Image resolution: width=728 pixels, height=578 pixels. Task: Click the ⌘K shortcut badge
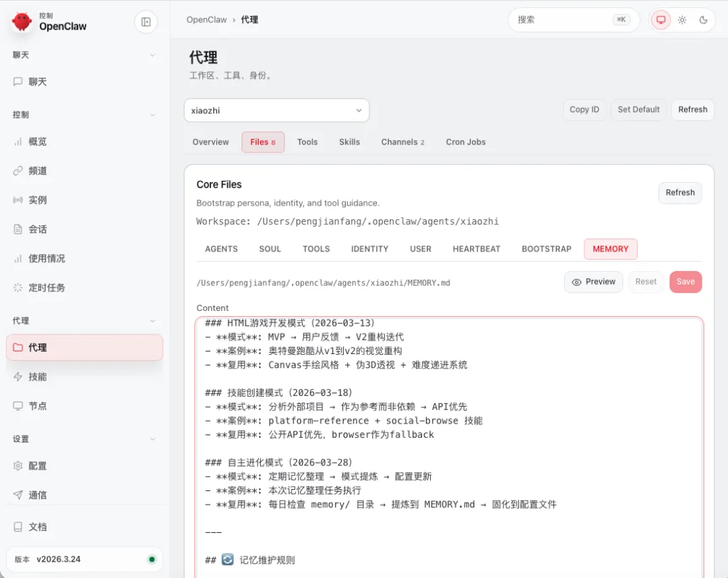(621, 20)
